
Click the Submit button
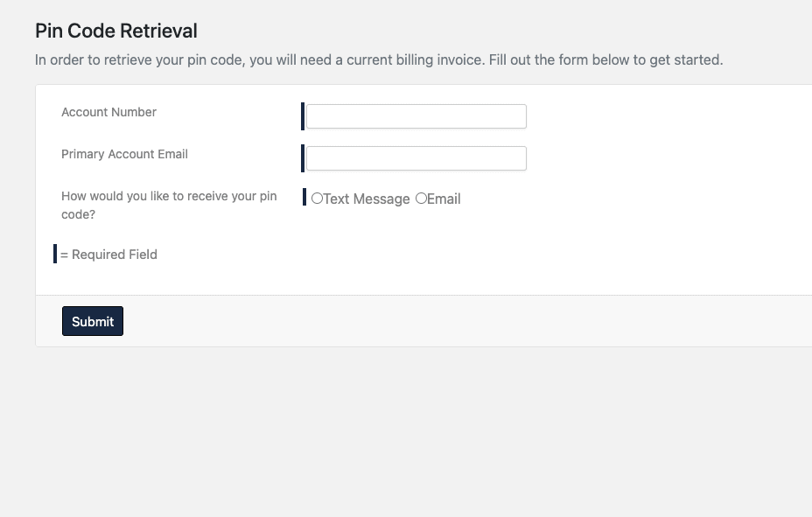[x=93, y=321]
